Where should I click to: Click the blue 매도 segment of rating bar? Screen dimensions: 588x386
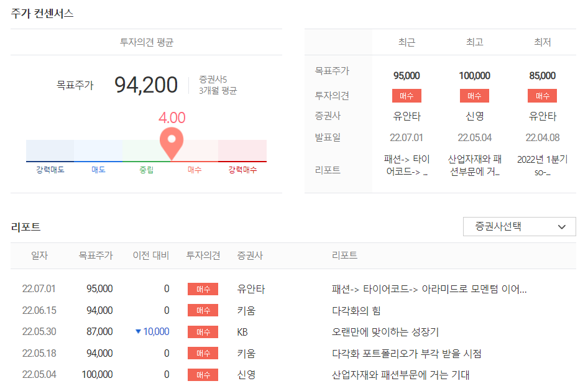[98, 151]
